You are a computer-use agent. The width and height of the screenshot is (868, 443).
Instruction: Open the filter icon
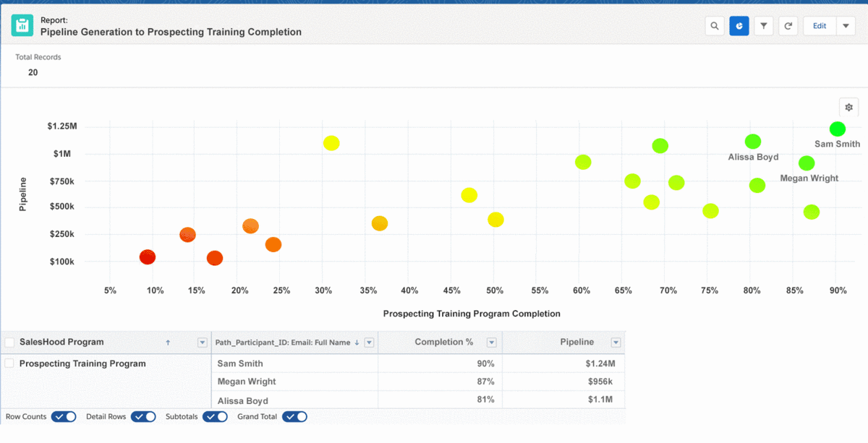tap(763, 25)
